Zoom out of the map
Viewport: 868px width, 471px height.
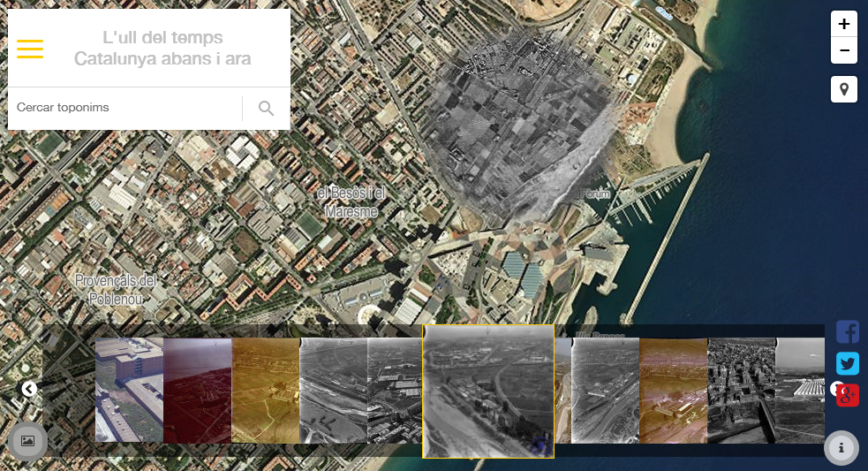[844, 51]
